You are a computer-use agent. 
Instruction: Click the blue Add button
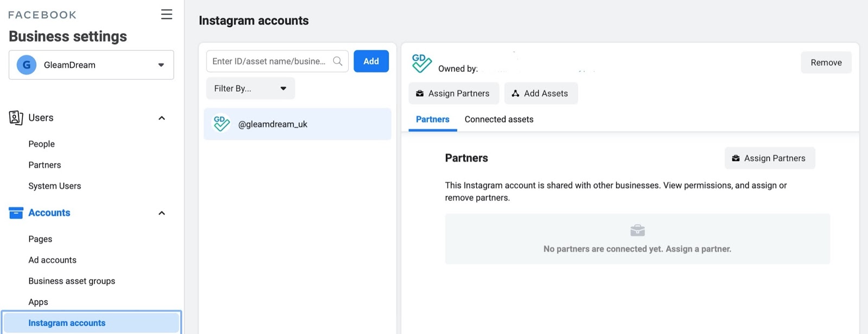point(371,61)
